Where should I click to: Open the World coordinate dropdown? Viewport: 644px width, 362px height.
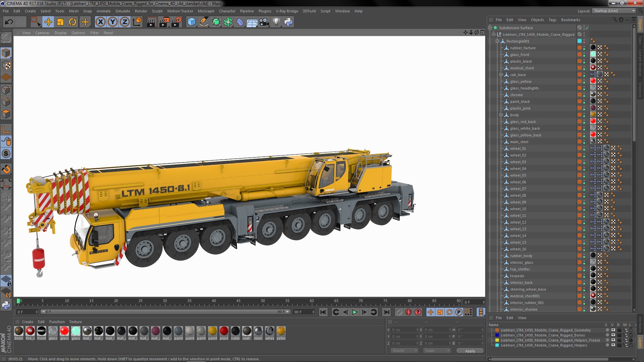click(x=405, y=351)
